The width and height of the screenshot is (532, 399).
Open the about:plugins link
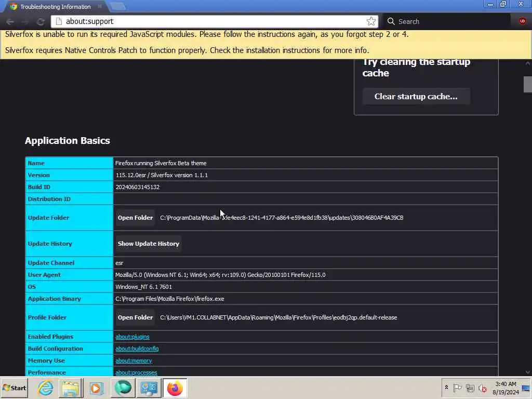[132, 337]
